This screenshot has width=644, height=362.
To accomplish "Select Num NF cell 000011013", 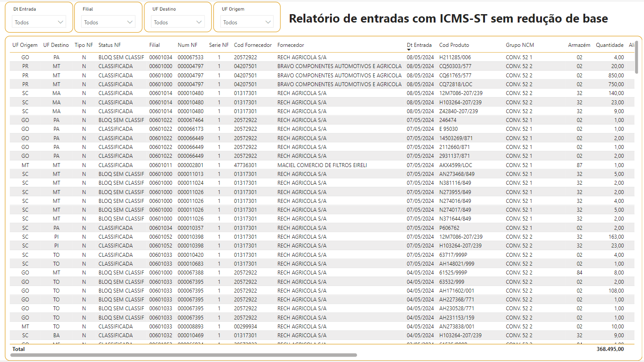I will pos(190,174).
